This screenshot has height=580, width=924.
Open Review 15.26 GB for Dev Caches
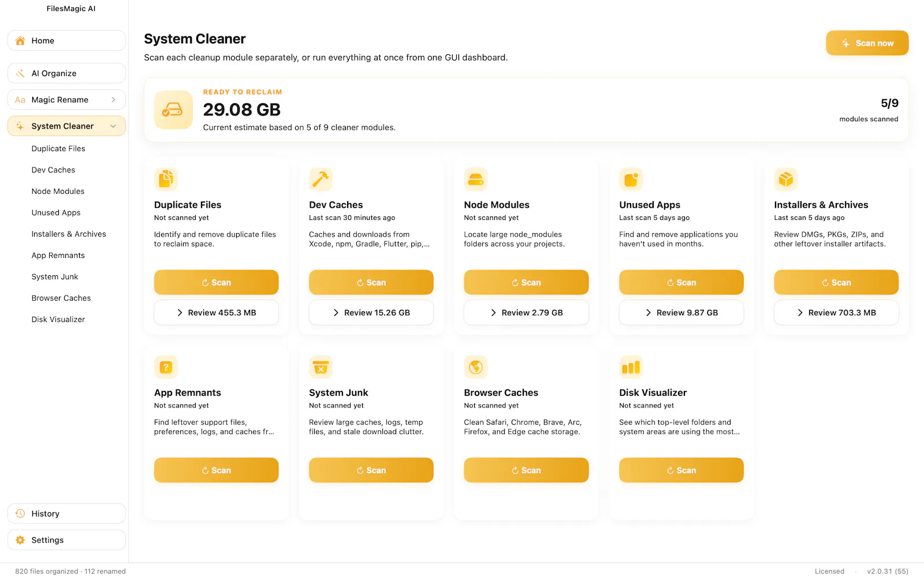click(x=371, y=313)
